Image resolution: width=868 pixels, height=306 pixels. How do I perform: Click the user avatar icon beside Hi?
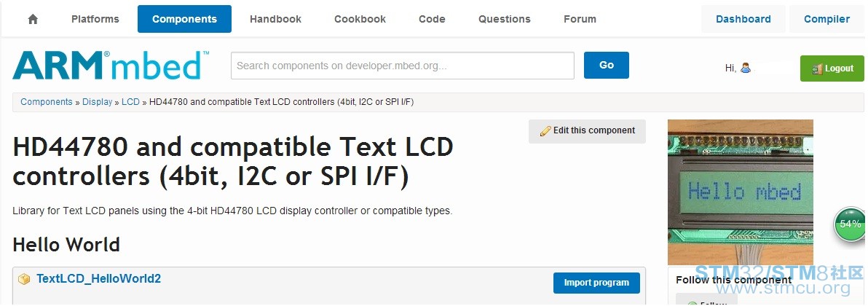pos(746,68)
